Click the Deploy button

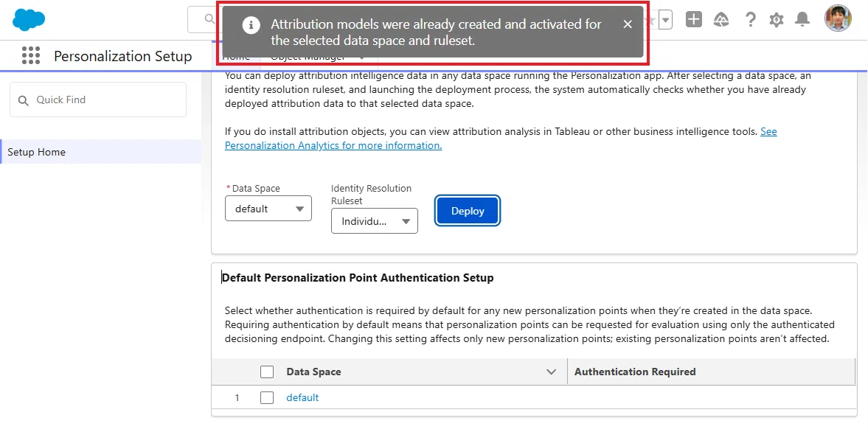coord(468,211)
